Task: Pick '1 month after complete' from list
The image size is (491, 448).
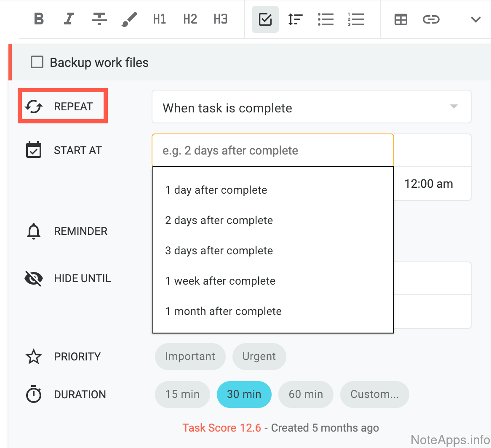Action: coord(223,311)
